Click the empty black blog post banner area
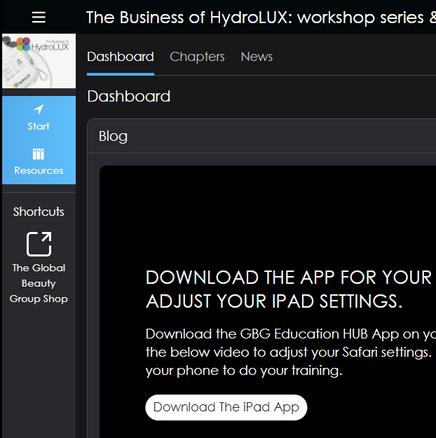 click(x=268, y=217)
